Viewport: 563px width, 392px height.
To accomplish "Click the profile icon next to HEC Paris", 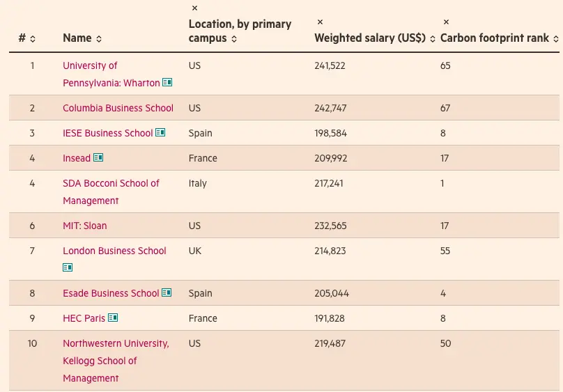I will 113,318.
